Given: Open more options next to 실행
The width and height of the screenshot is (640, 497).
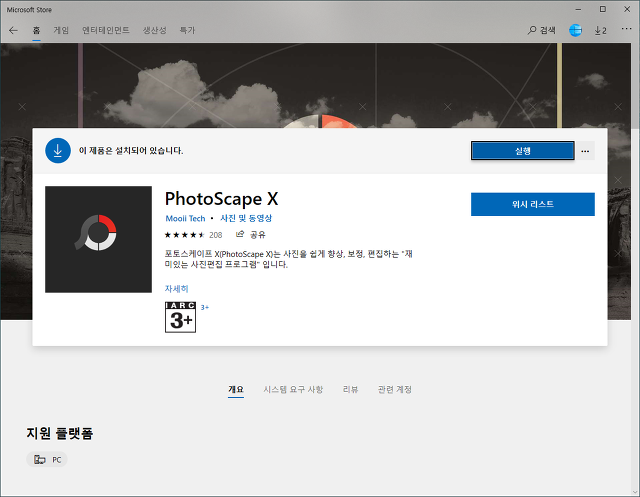Looking at the screenshot, I should 585,151.
